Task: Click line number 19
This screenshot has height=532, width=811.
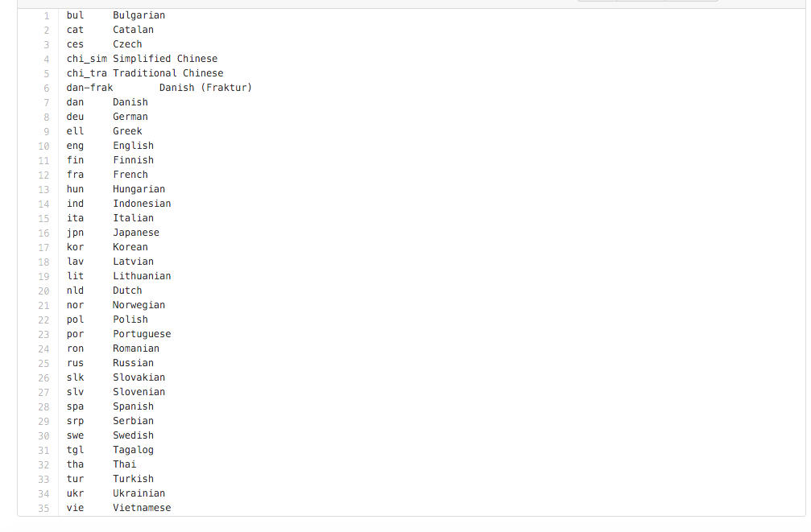Action: click(44, 277)
